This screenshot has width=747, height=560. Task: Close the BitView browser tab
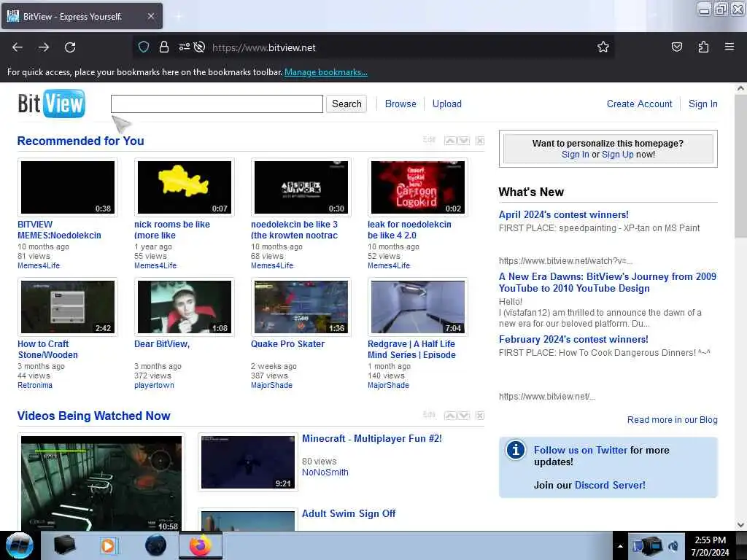click(150, 16)
